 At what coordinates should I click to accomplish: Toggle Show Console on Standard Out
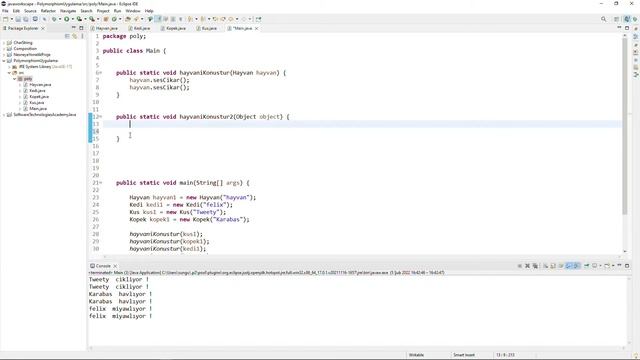coord(569,266)
